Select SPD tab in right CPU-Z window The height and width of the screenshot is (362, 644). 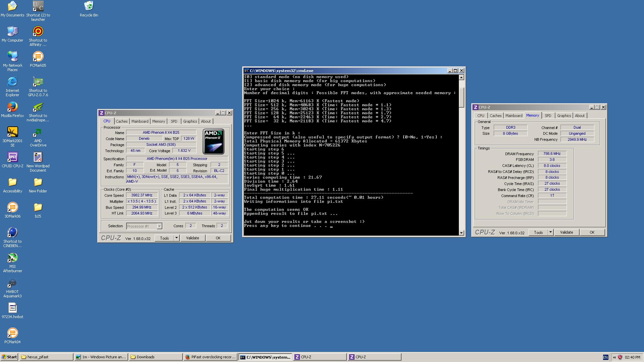click(548, 116)
